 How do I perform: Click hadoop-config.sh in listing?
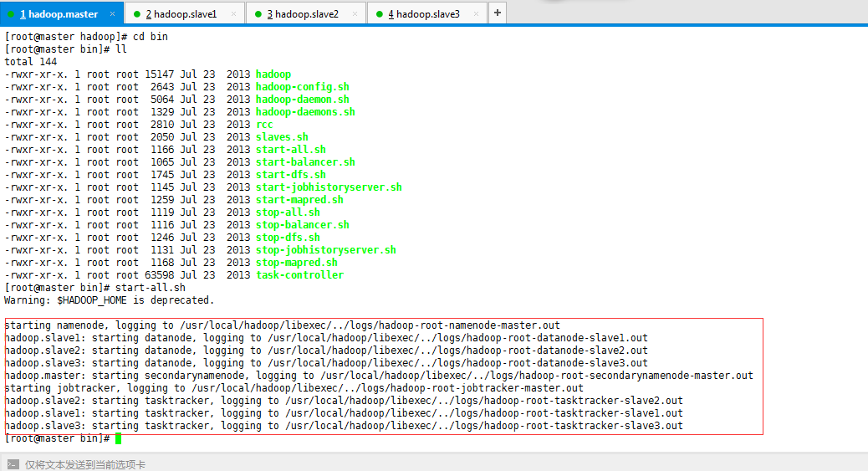click(302, 87)
